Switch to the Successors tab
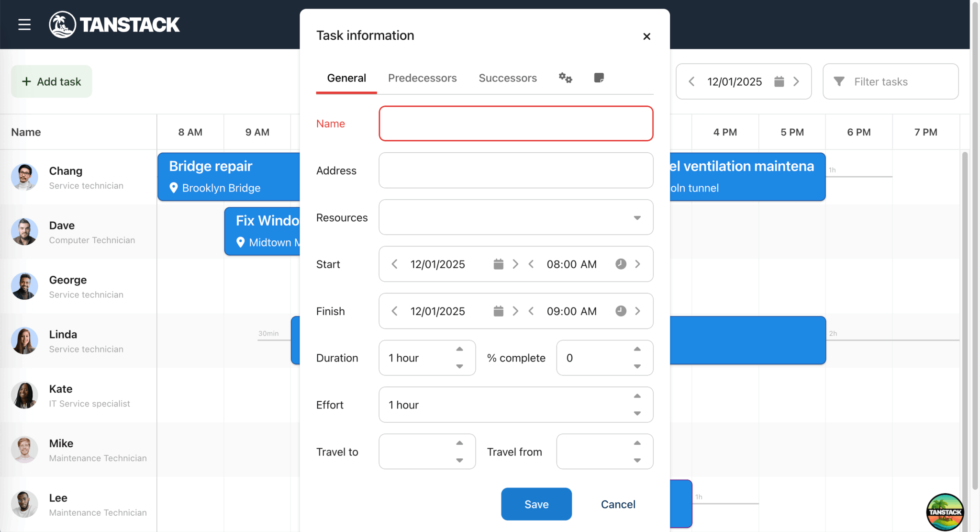The image size is (980, 532). click(x=508, y=78)
